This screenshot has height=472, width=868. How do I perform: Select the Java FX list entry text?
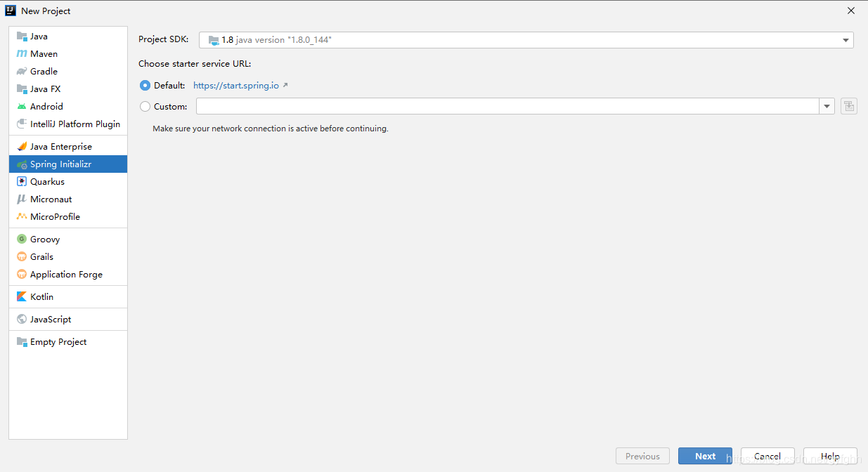point(45,88)
